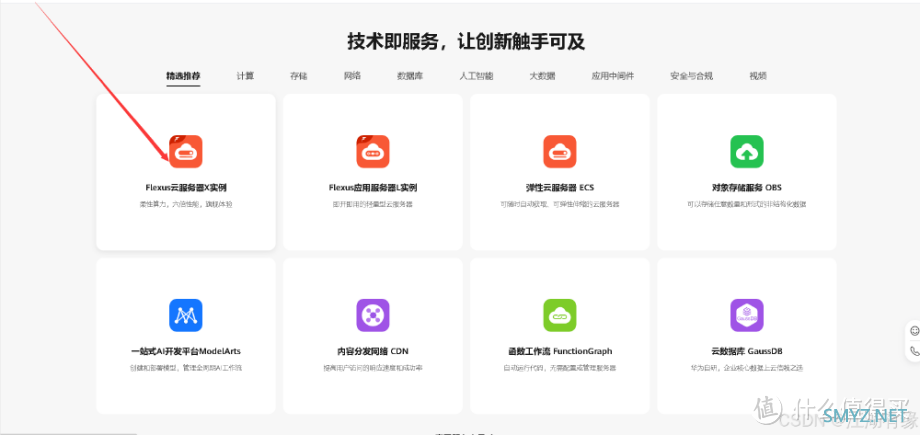The height and width of the screenshot is (435, 920).
Task: Click the 弹性云服务器 ECS icon
Action: 560,151
